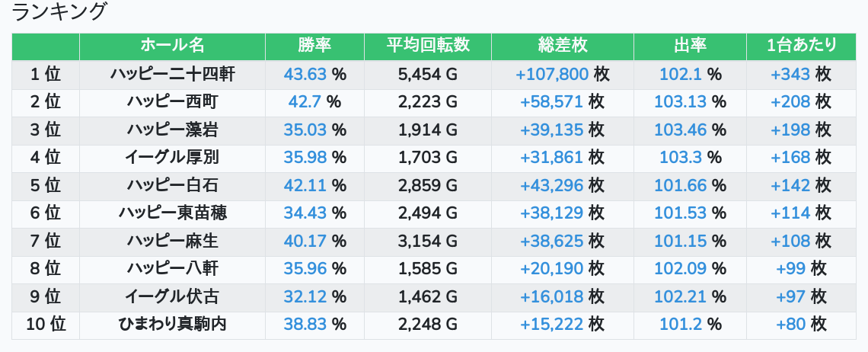
Task: Click the 1台あたり column header
Action: coord(802,46)
